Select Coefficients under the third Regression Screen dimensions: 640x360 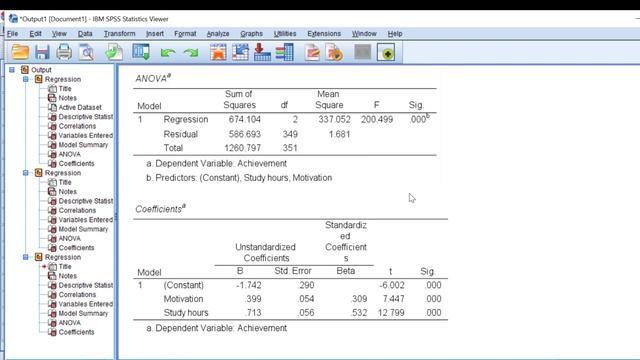coord(76,332)
